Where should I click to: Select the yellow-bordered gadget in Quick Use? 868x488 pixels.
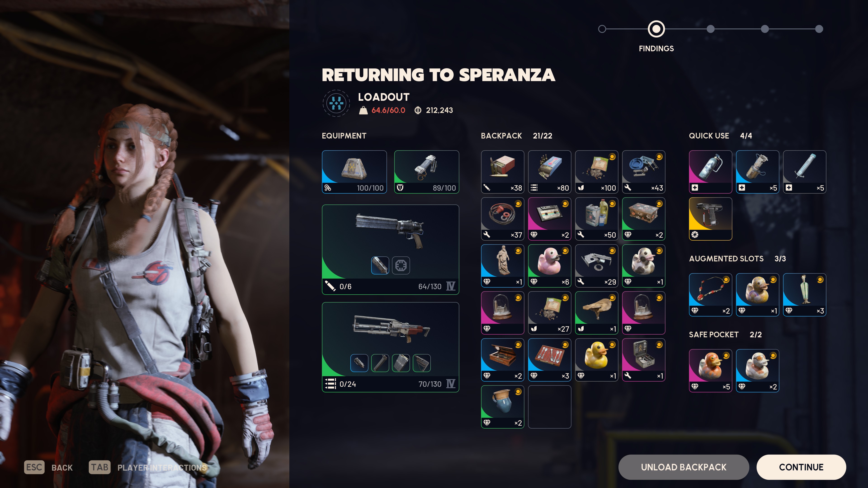point(710,218)
